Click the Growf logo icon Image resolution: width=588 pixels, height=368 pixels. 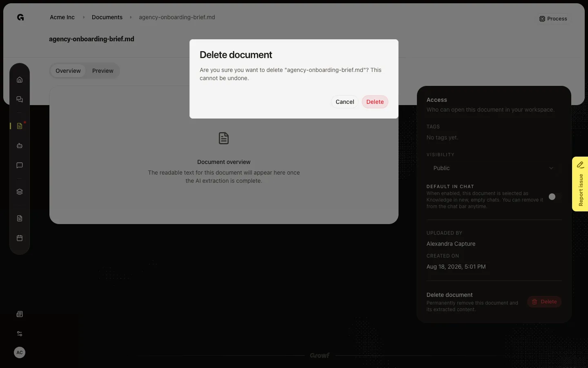click(x=20, y=17)
